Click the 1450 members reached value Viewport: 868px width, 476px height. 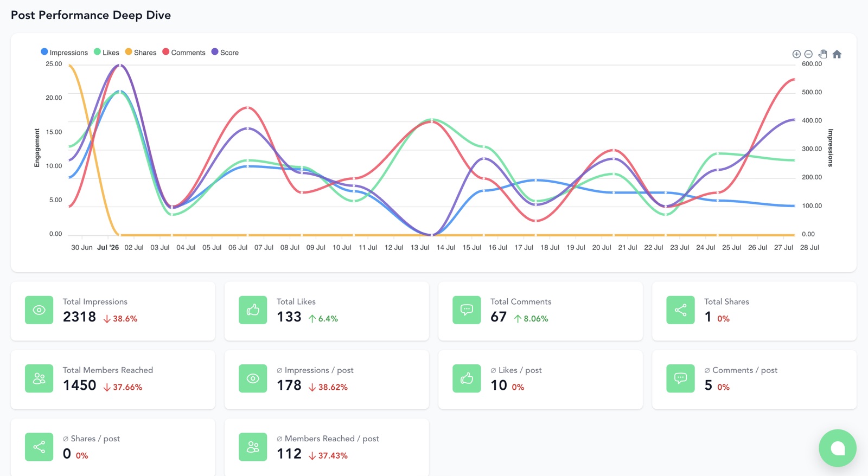(x=79, y=385)
